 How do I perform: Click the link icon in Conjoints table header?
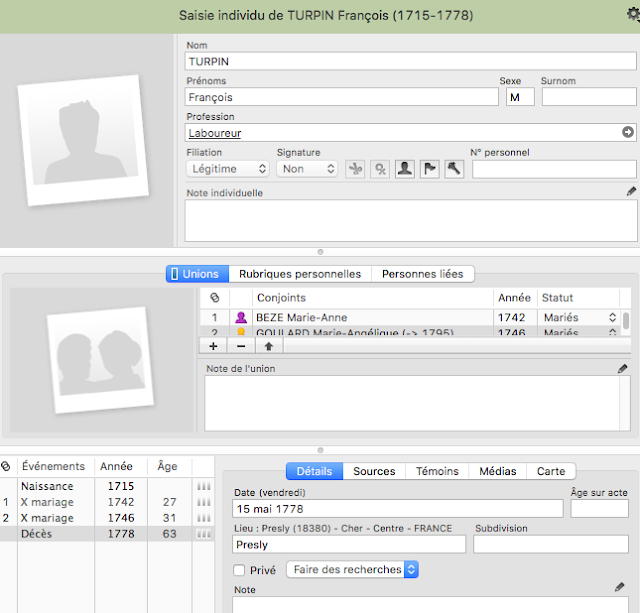[x=215, y=298]
